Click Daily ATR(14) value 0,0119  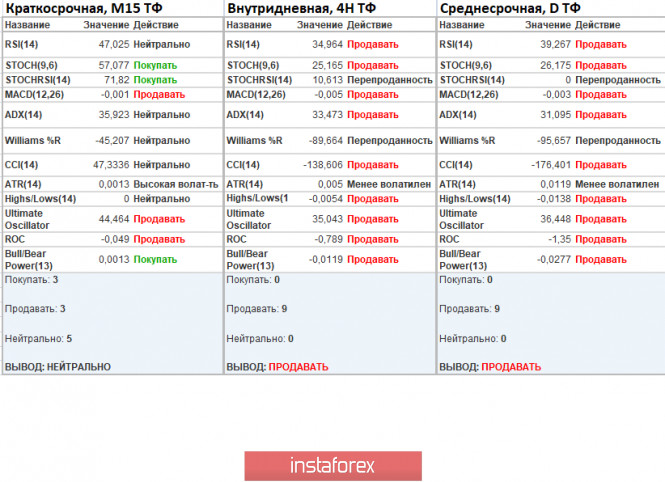(556, 184)
